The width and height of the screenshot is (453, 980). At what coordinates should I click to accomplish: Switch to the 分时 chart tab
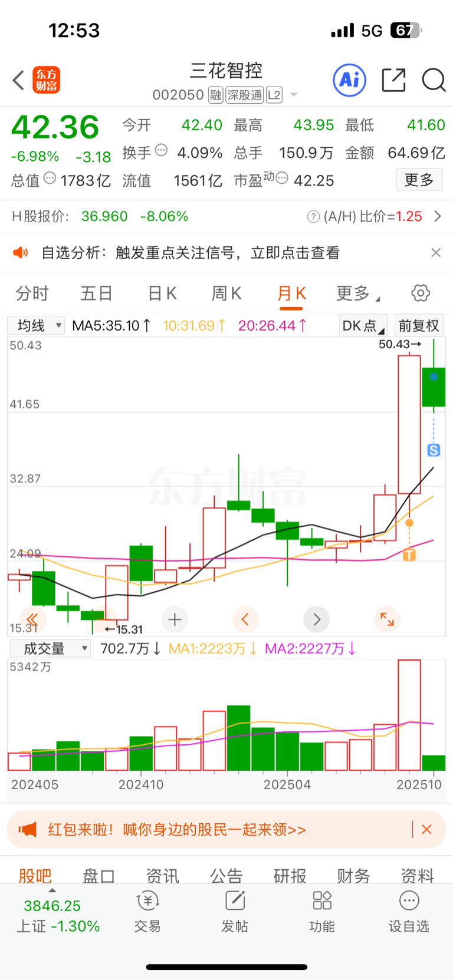[x=32, y=293]
